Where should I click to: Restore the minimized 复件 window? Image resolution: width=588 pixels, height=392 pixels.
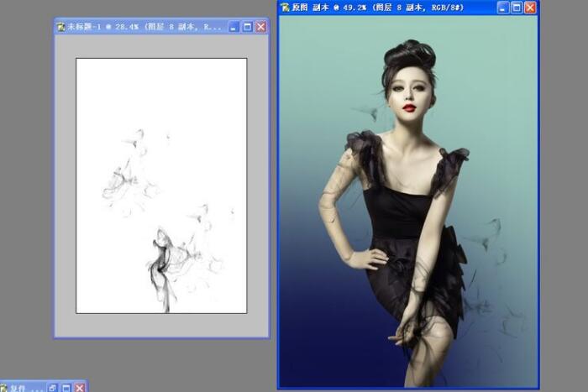(52, 388)
